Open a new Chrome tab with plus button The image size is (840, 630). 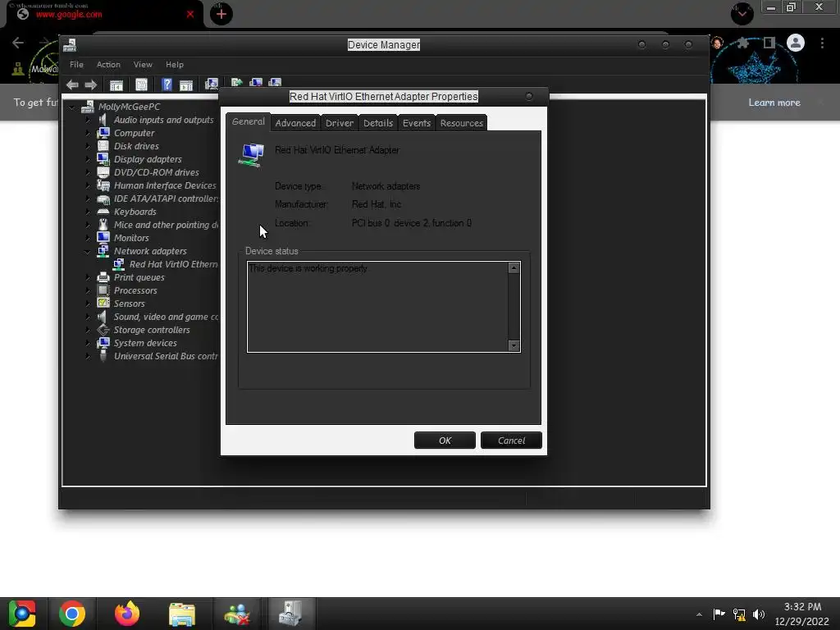[x=221, y=14]
